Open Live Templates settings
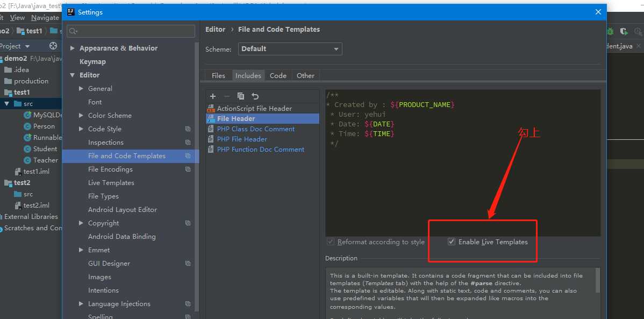The image size is (644, 319). click(x=111, y=182)
